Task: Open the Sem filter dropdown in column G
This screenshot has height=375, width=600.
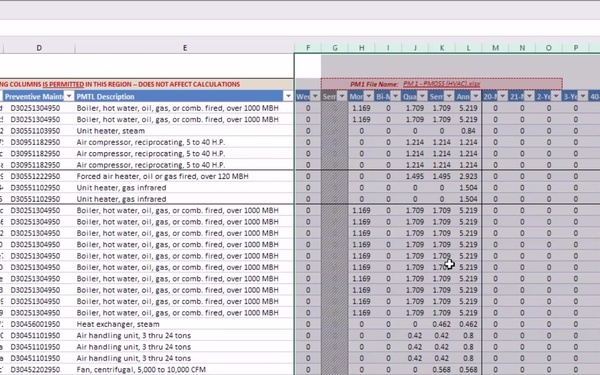Action: pyautogui.click(x=342, y=96)
